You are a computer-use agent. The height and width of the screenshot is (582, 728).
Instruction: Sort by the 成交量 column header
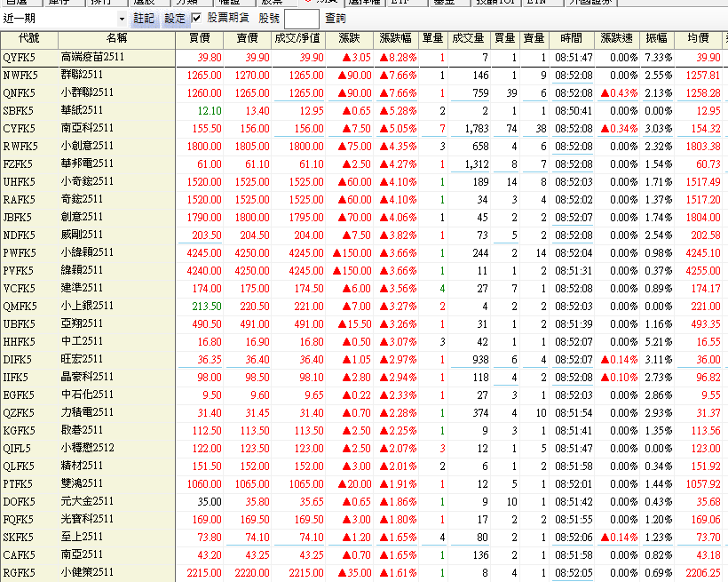[468, 39]
